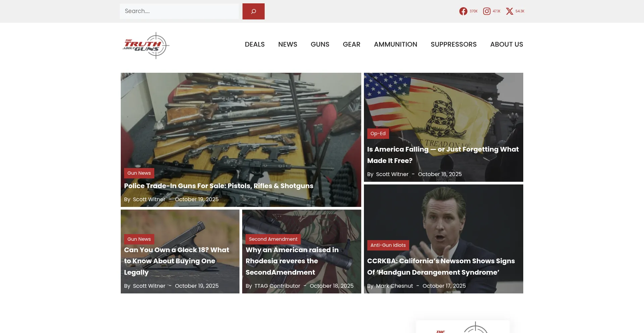Open the SUPPRESSORS menu item
Screen dimensions: 644x333
453,45
